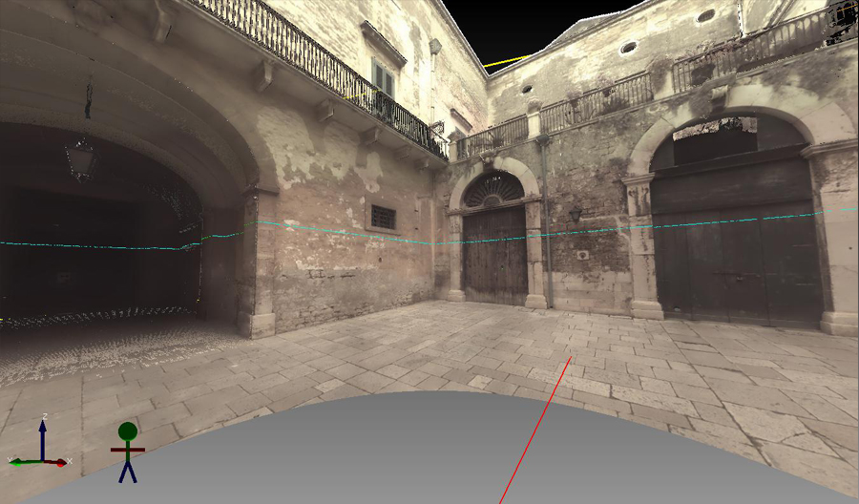Viewport: 859px width, 504px height.
Task: Click the green Y axis arrow of the gizmo
Action: tap(26, 463)
